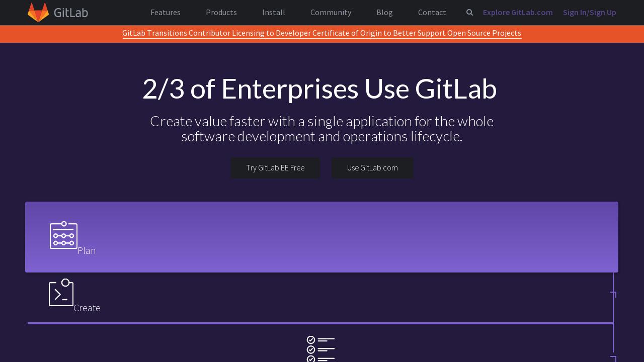Go to the Install page
This screenshot has width=644, height=362.
[274, 13]
